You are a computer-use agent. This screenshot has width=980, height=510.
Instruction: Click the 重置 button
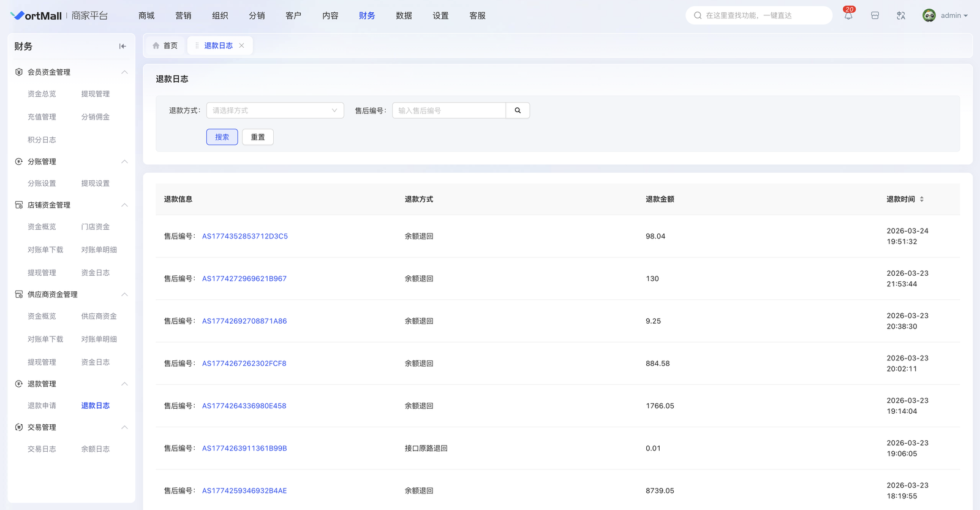point(258,137)
